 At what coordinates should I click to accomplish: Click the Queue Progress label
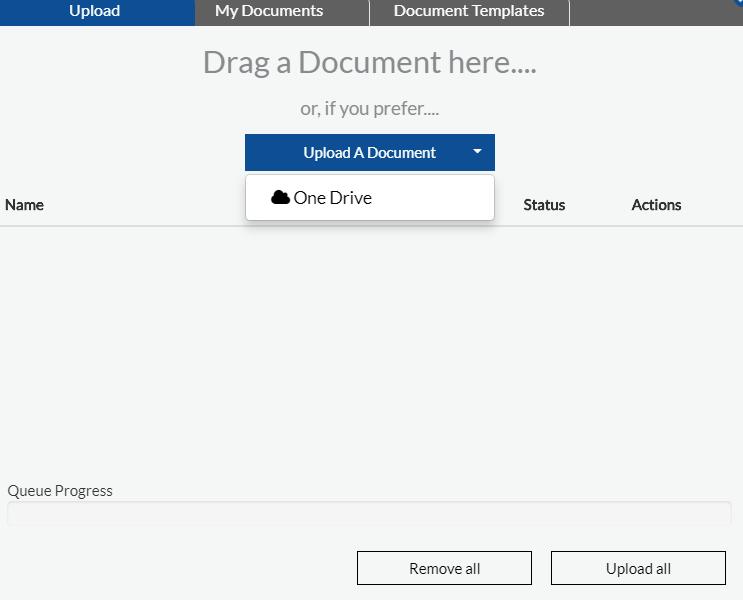pyautogui.click(x=60, y=491)
